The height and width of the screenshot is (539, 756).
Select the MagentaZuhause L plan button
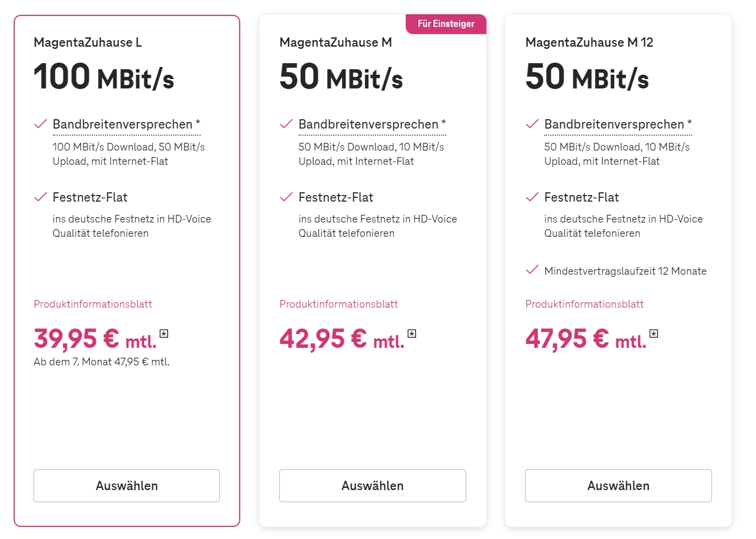(126, 486)
